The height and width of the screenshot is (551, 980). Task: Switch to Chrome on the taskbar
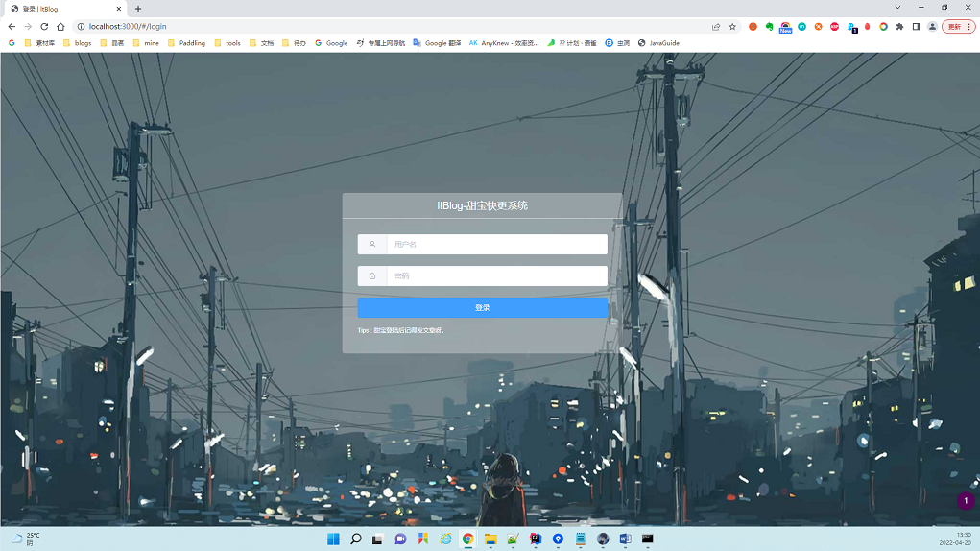click(x=468, y=539)
